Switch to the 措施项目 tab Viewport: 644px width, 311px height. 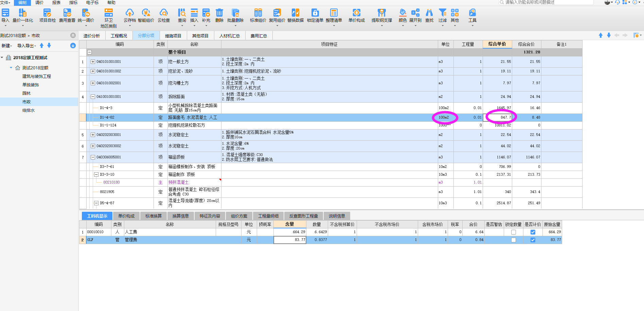[173, 36]
